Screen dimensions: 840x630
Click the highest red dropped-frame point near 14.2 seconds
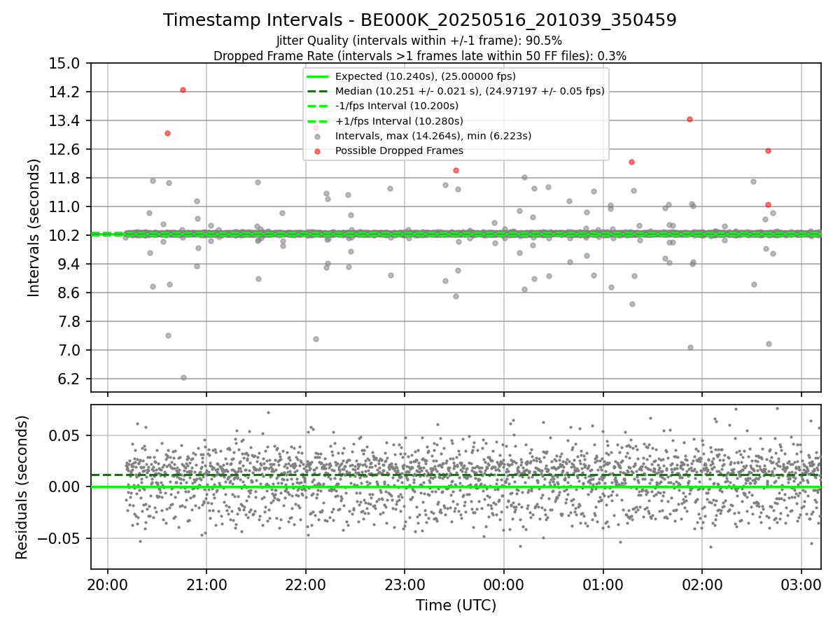(183, 90)
